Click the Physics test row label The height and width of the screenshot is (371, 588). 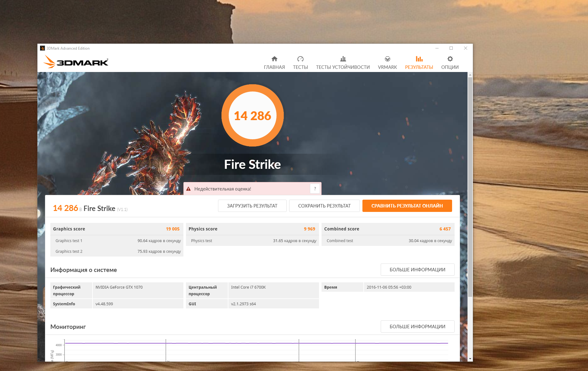[x=202, y=241]
